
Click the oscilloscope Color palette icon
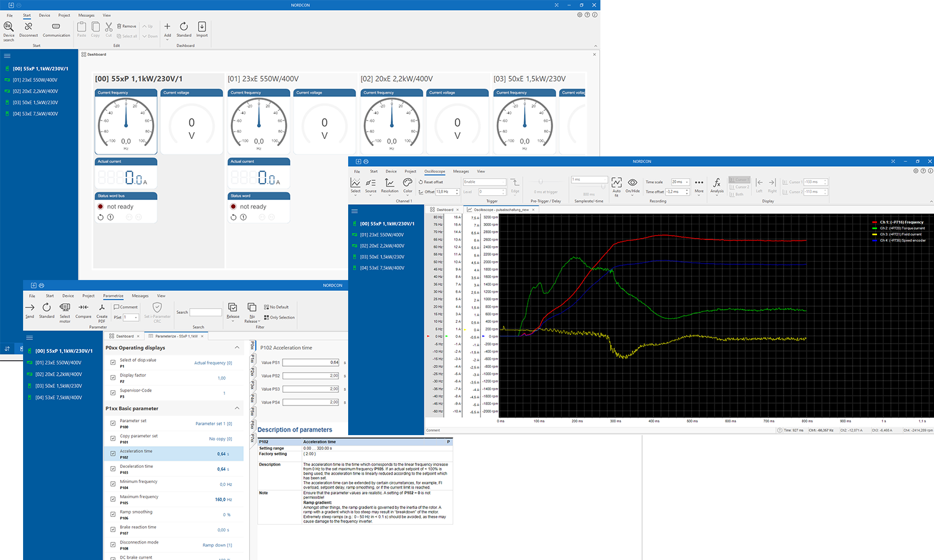tap(408, 182)
